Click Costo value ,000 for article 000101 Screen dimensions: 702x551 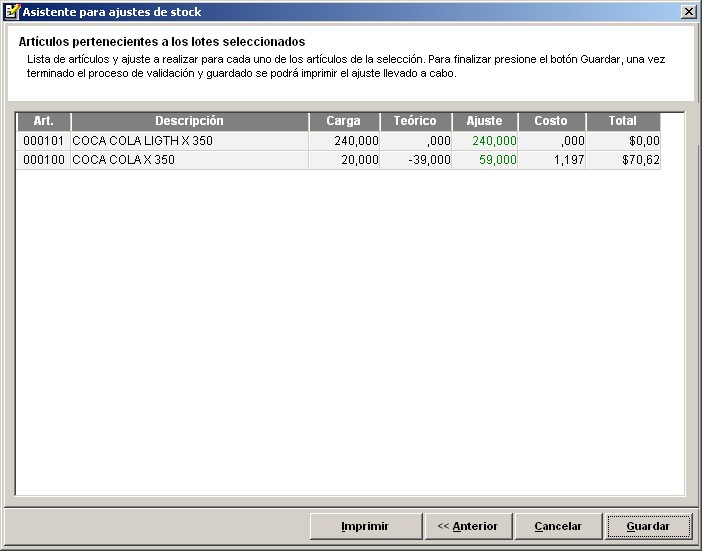point(552,141)
